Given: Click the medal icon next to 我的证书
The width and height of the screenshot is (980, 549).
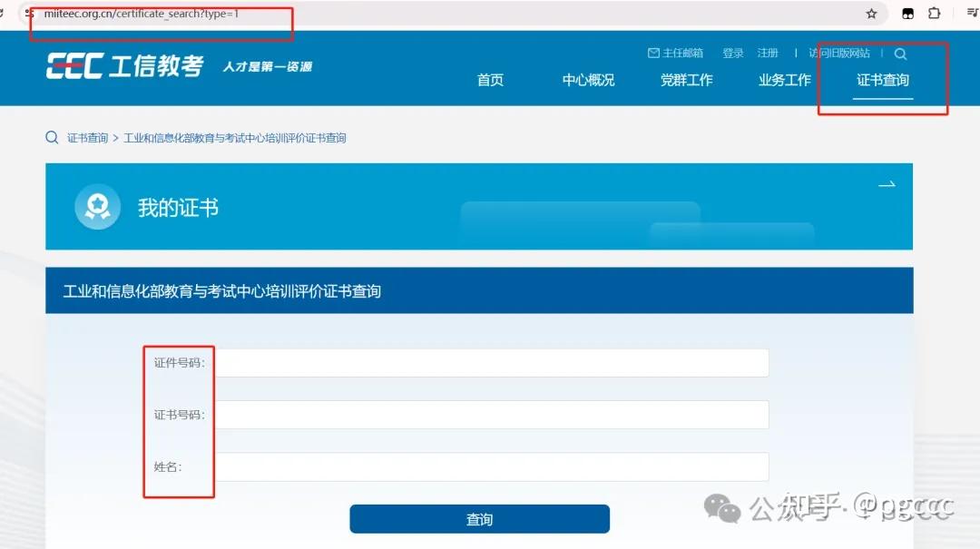Looking at the screenshot, I should point(97,206).
